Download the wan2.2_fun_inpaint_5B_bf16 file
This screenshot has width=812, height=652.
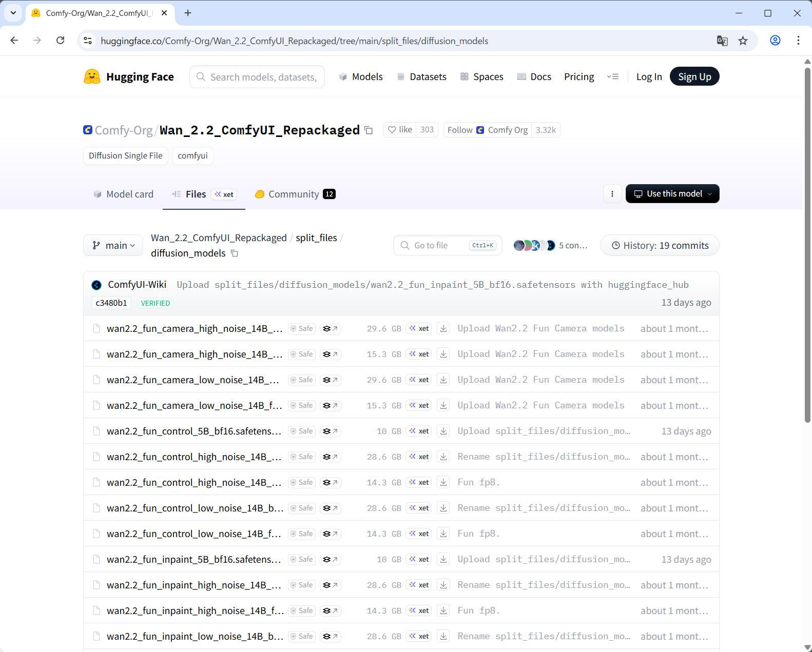click(x=443, y=559)
